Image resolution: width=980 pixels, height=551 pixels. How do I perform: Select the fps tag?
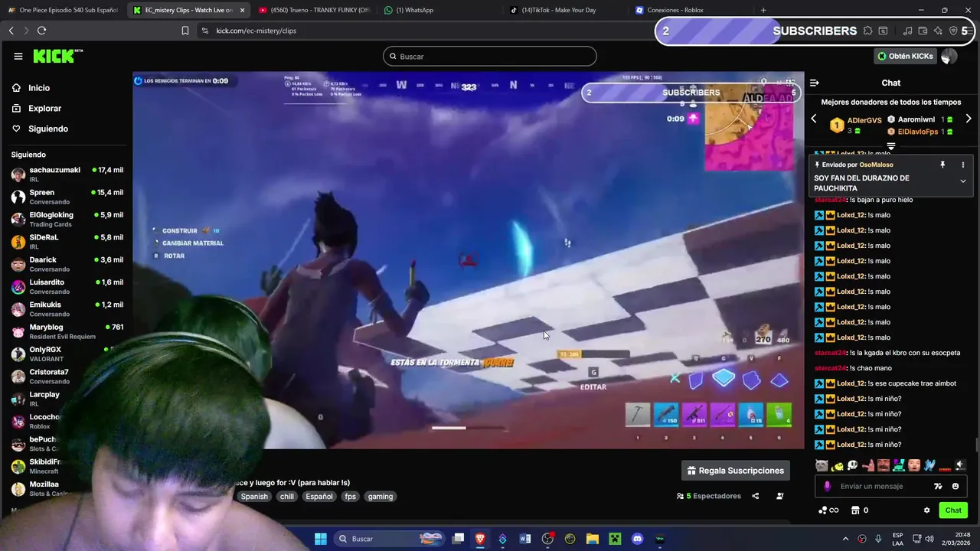pyautogui.click(x=350, y=497)
